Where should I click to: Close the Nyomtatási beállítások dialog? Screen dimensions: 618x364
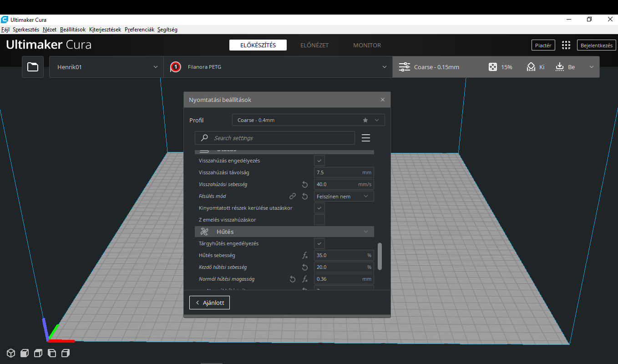point(383,100)
